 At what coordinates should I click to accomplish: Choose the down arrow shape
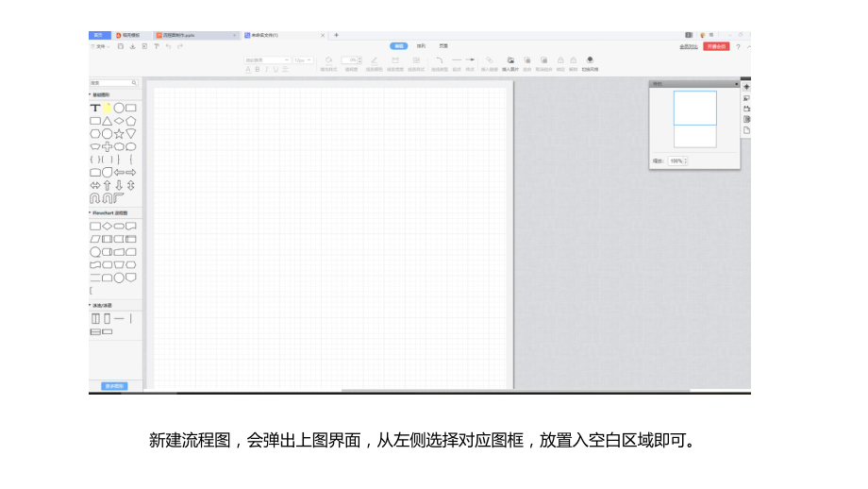click(x=119, y=186)
